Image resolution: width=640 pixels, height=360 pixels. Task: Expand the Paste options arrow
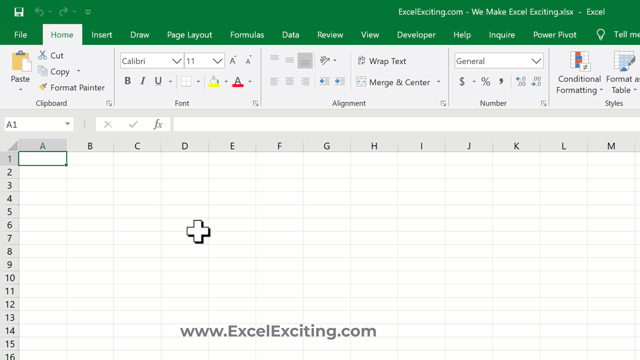point(20,89)
